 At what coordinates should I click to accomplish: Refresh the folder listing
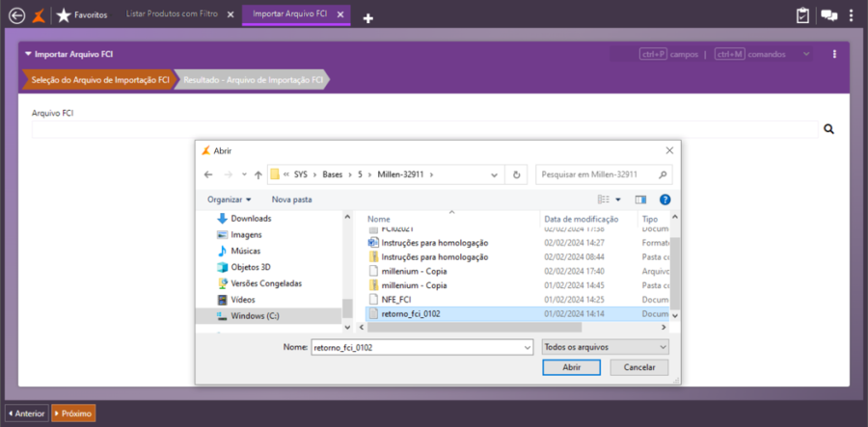coord(517,174)
